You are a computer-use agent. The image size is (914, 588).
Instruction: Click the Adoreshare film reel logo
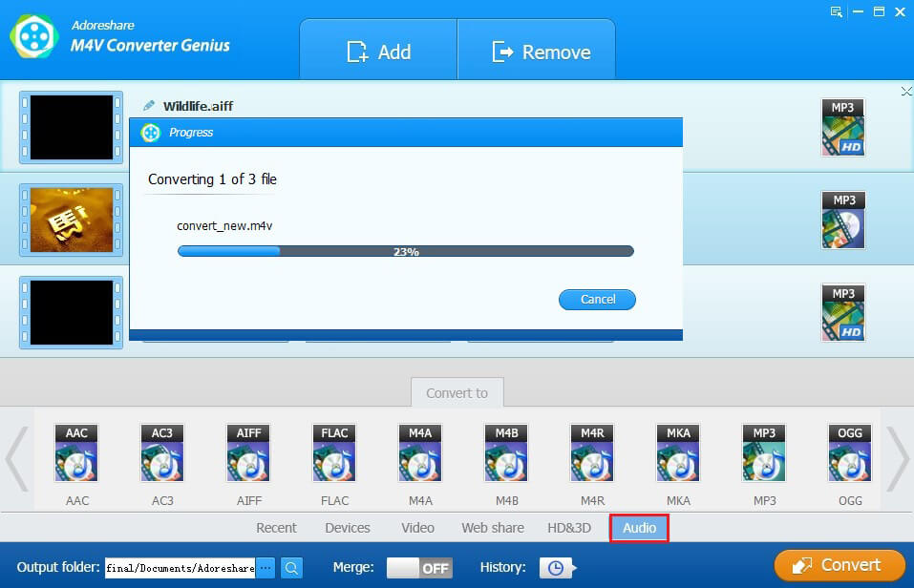coord(33,36)
